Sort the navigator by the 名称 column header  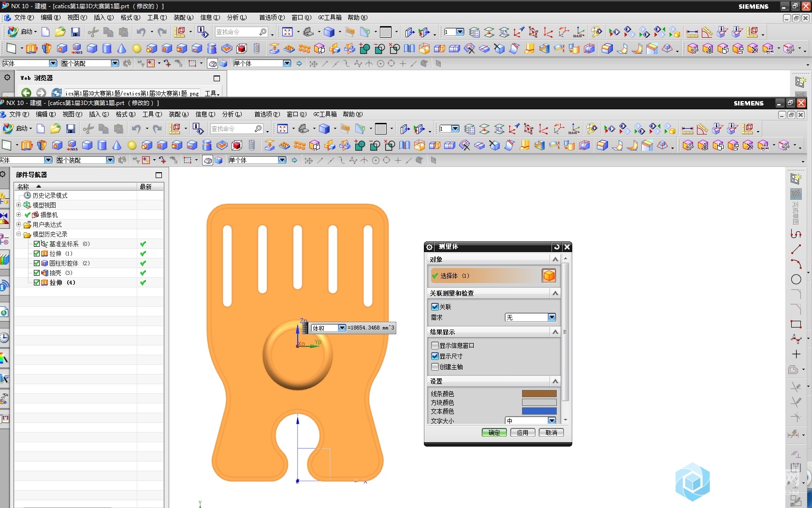[x=75, y=186]
